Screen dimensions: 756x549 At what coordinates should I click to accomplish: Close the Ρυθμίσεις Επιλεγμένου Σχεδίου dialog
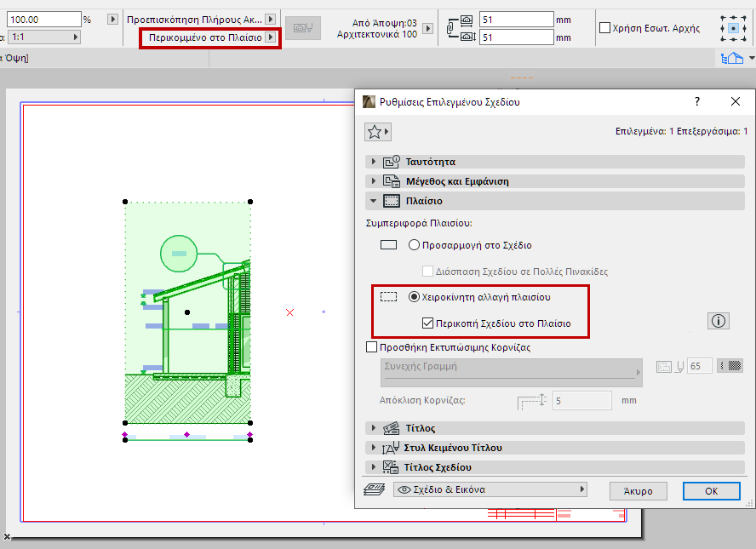pos(736,101)
